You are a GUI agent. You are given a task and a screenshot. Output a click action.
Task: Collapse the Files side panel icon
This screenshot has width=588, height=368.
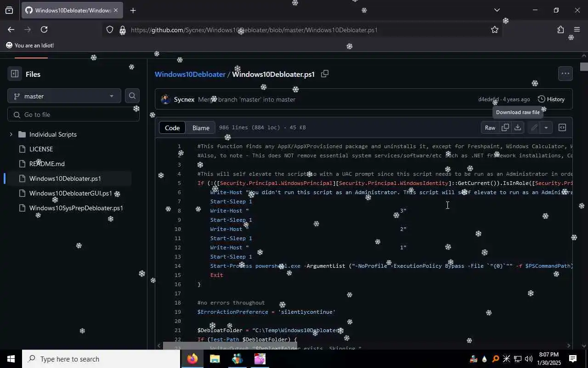click(x=14, y=74)
